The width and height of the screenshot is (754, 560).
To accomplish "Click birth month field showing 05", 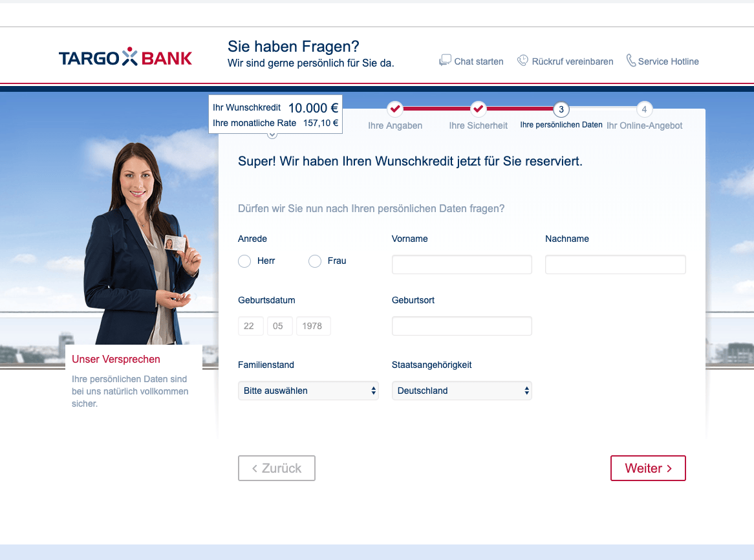I will [x=280, y=326].
